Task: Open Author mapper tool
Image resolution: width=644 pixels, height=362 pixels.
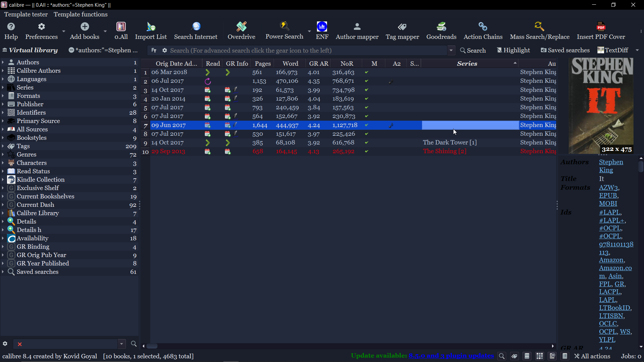Action: (x=357, y=31)
